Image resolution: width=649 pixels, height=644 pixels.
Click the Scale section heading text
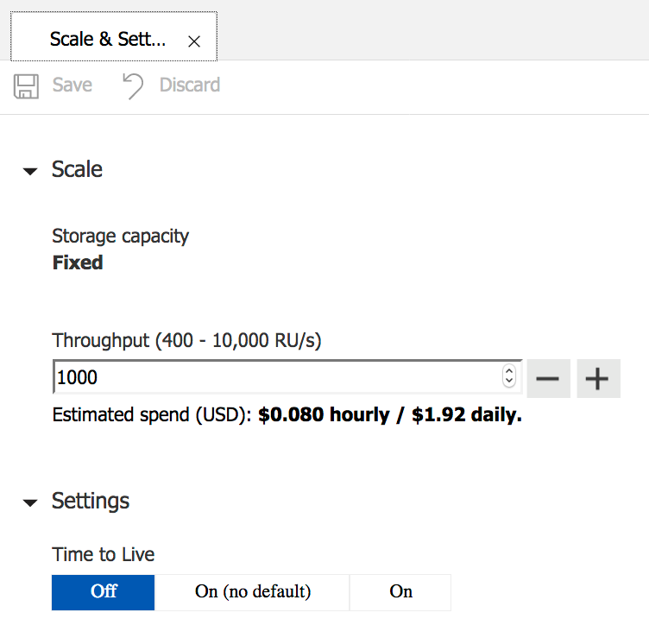point(77,169)
